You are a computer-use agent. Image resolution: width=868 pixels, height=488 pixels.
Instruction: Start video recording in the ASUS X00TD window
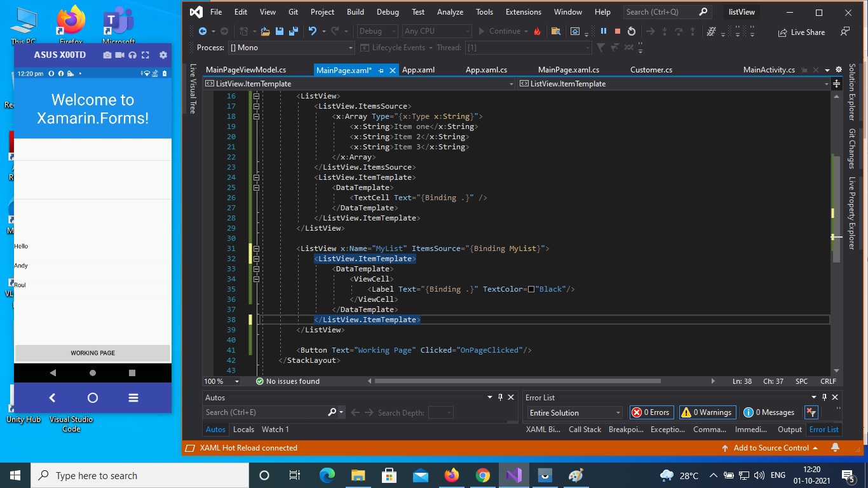coord(120,55)
